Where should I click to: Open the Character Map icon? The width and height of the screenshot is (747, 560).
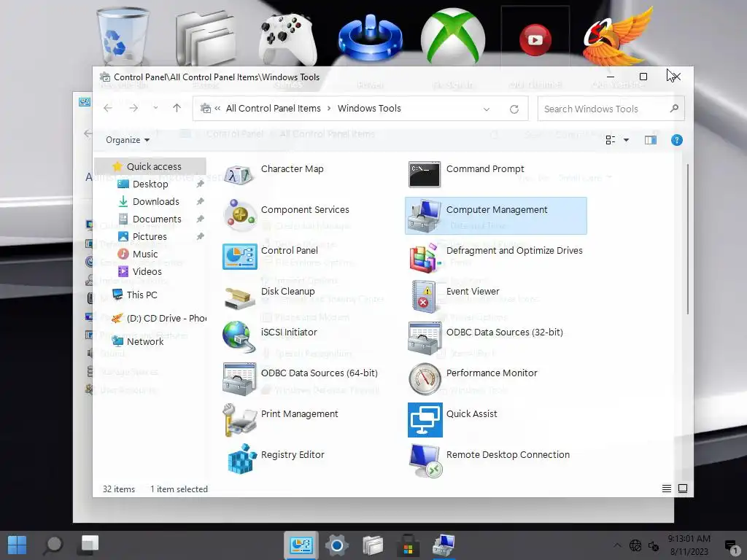point(239,175)
